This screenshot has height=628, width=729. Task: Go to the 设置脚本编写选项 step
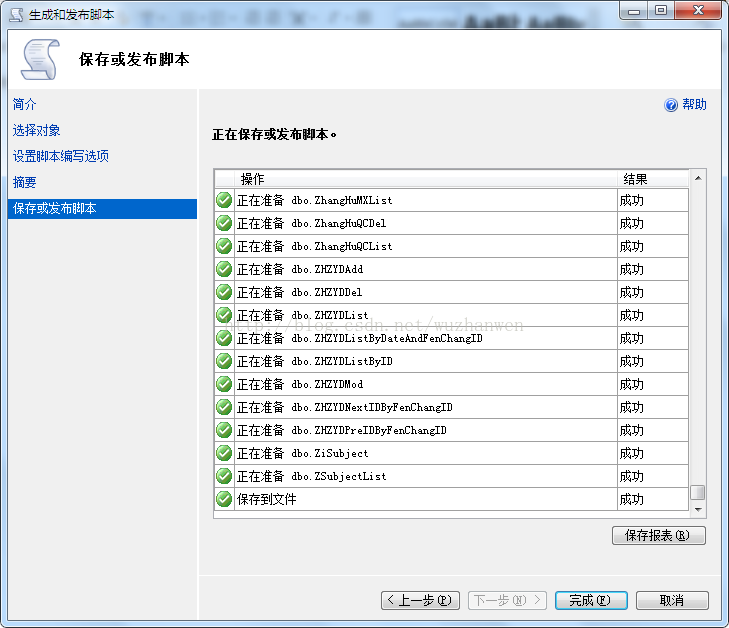(x=60, y=156)
